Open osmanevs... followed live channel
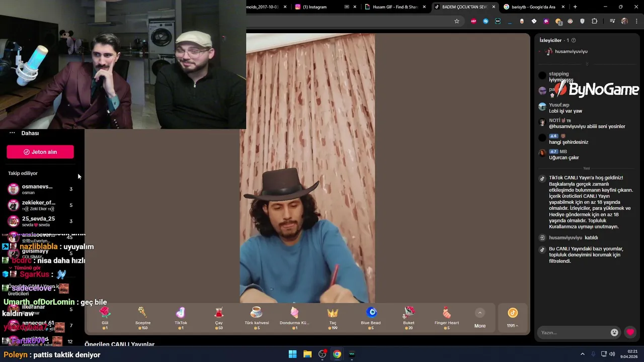This screenshot has height=362, width=644. point(41,189)
